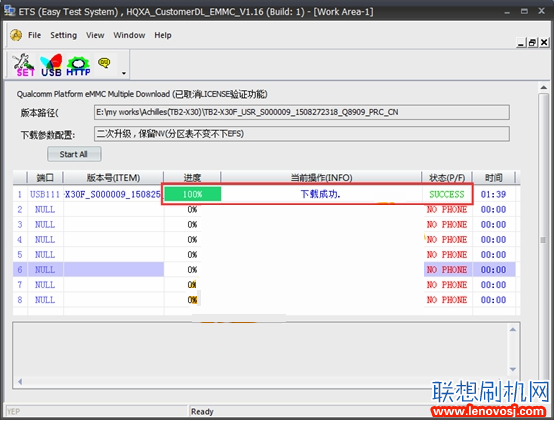This screenshot has width=555, height=422.
Task: Select the NULL port in row 3
Action: [45, 224]
